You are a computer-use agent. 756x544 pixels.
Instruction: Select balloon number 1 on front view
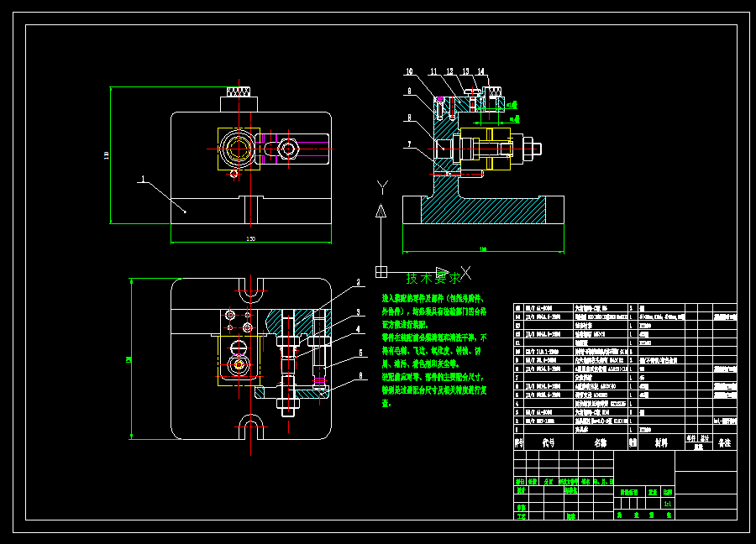click(143, 179)
